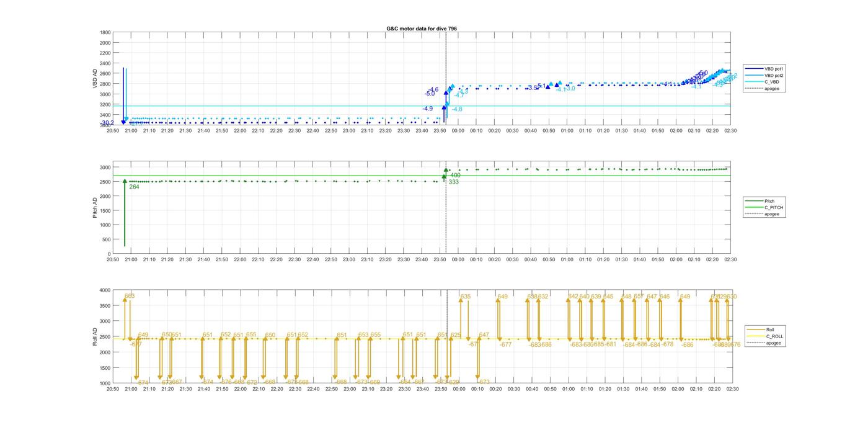Click the "00:00" x-axis tick in Pitch plot

pyautogui.click(x=458, y=259)
